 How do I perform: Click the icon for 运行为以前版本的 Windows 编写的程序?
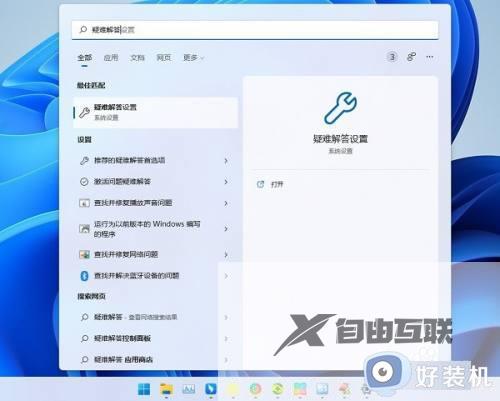coord(84,229)
